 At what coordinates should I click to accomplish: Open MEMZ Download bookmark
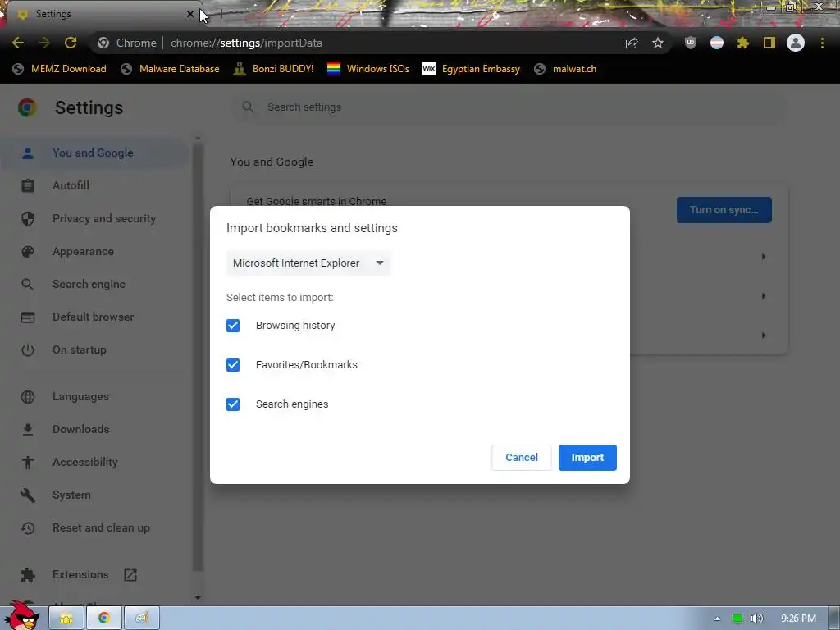(x=59, y=69)
